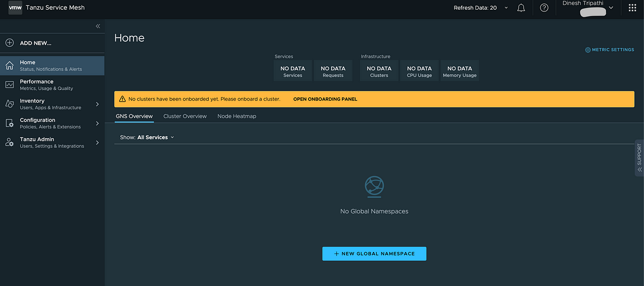Screen dimensions: 644x286
Task: Click the Performance chart icon
Action: [10, 85]
